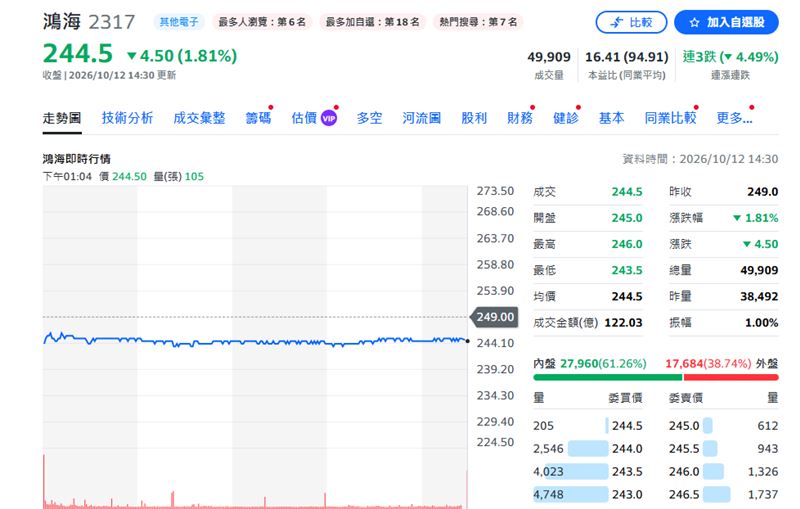The height and width of the screenshot is (509, 800).
Task: Click the 熱門搜尋：第7名 badge
Action: point(478,22)
